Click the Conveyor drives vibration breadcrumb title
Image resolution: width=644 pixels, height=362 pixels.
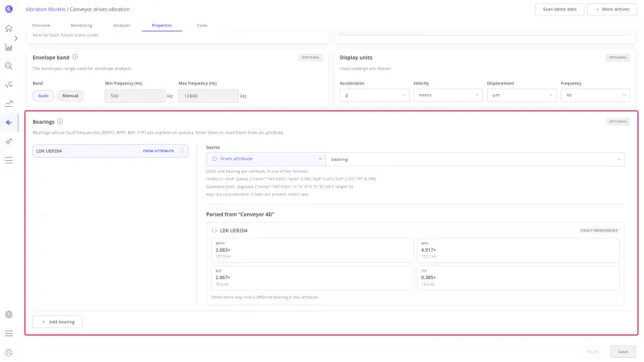(100, 9)
